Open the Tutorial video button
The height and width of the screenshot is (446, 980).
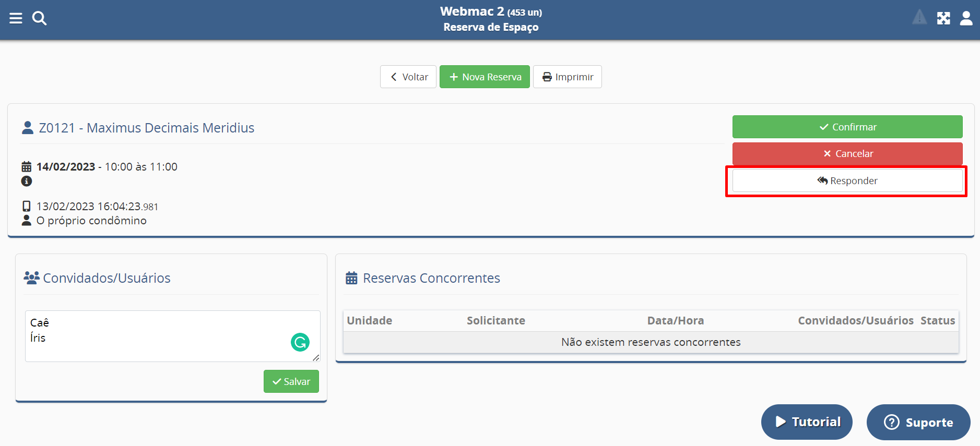tap(807, 422)
